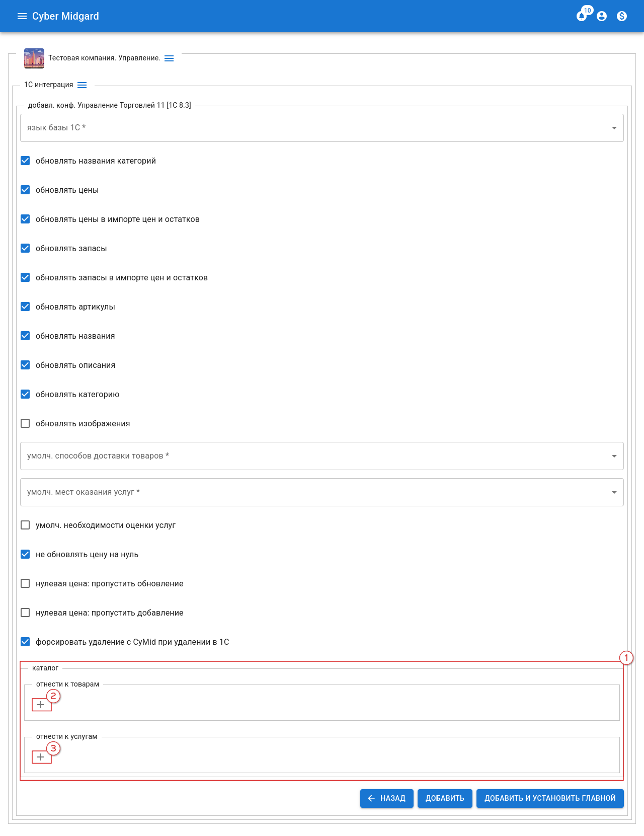The height and width of the screenshot is (836, 644).
Task: Check нулевая цена: пропустить обновление
Action: 25,583
